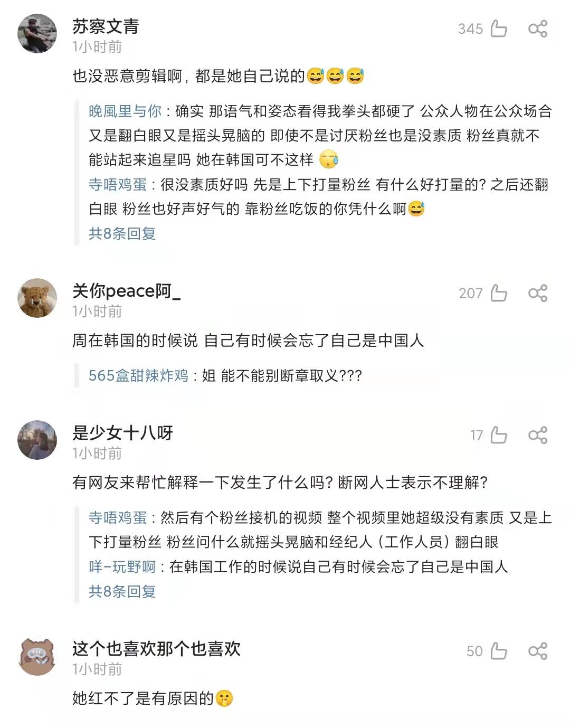
Task: Like the comment by 关你peace阿_
Action: [498, 293]
